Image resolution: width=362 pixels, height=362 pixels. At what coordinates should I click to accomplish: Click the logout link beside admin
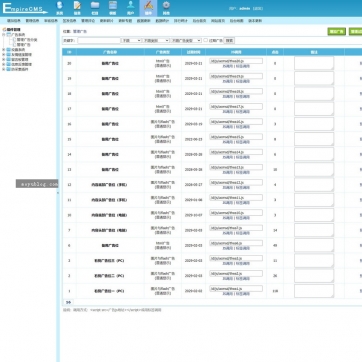(258, 9)
